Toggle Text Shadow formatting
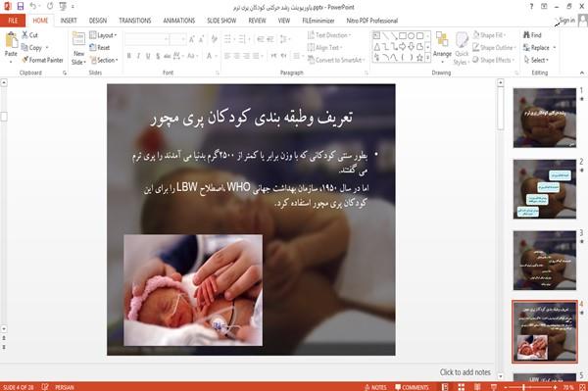The image size is (588, 391). point(158,56)
